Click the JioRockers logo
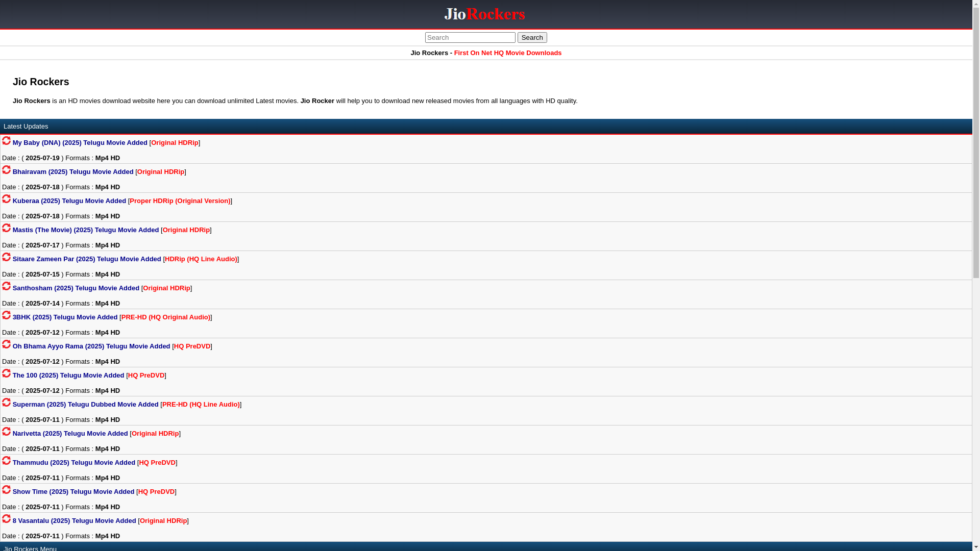 coord(485,14)
